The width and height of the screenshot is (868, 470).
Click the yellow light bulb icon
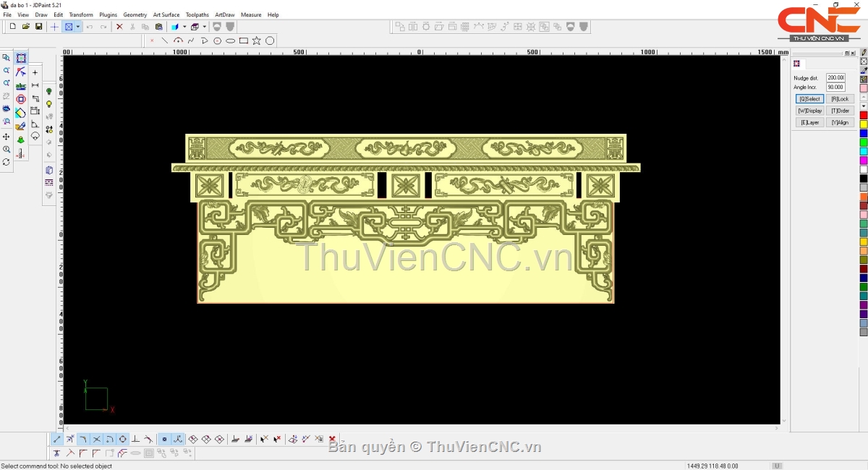coord(49,104)
